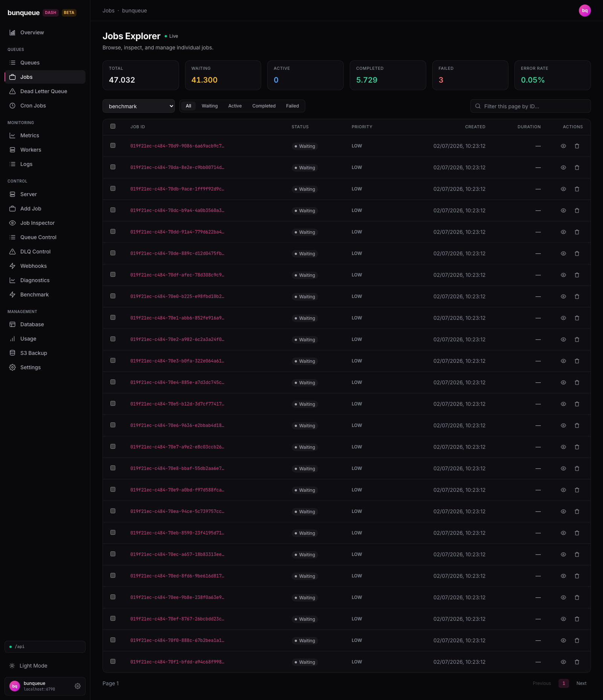Select checkbox for job 70da-8e2e
Image resolution: width=603 pixels, height=700 pixels.
click(113, 167)
